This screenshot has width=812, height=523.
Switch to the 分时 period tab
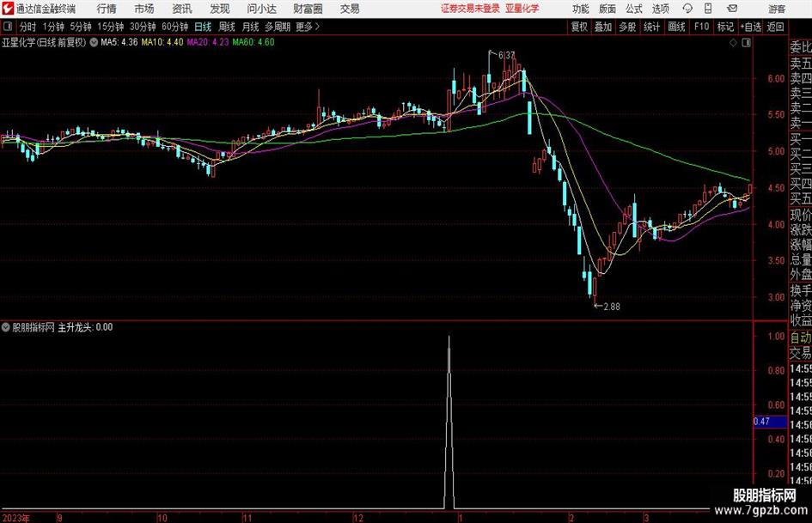click(x=27, y=27)
